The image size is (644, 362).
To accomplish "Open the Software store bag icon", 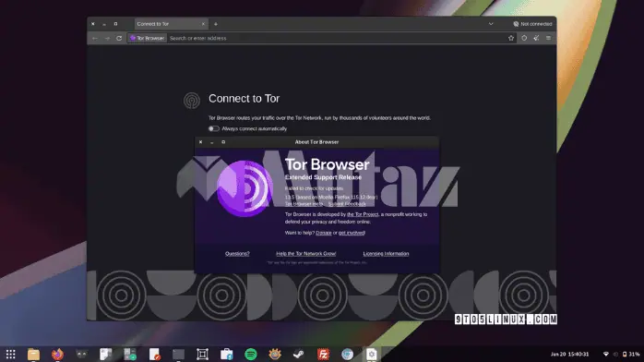I will (226, 354).
